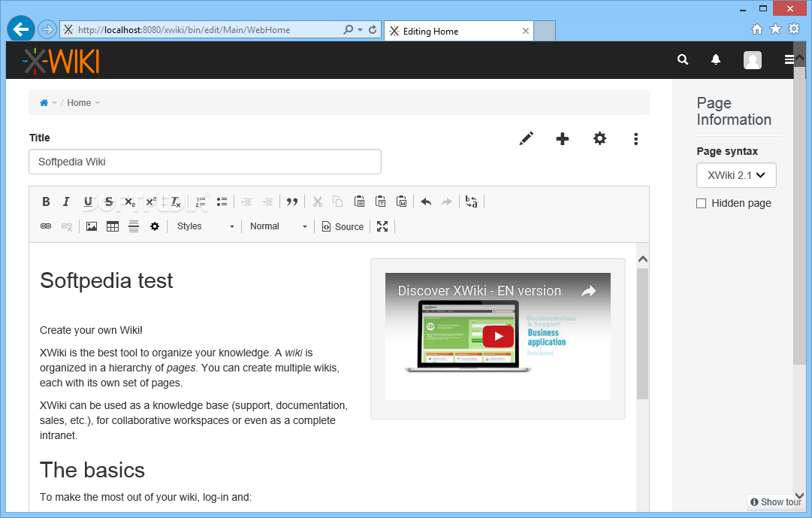
Task: Insert a table into the page
Action: coord(113,226)
